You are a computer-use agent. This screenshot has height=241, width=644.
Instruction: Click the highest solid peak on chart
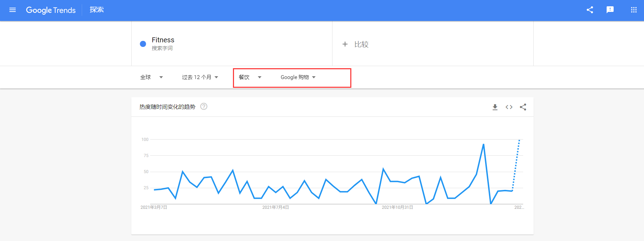pyautogui.click(x=483, y=144)
